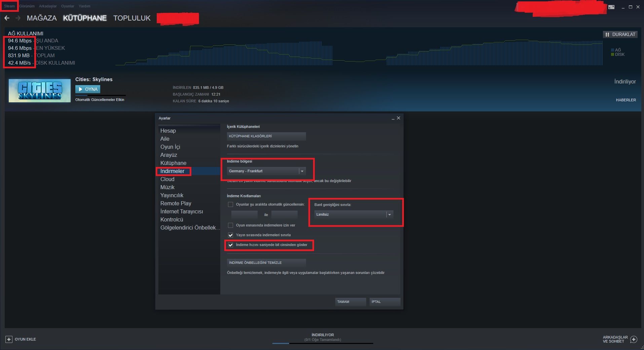The image size is (644, 350).
Task: Click the network usage graph
Action: click(359, 53)
